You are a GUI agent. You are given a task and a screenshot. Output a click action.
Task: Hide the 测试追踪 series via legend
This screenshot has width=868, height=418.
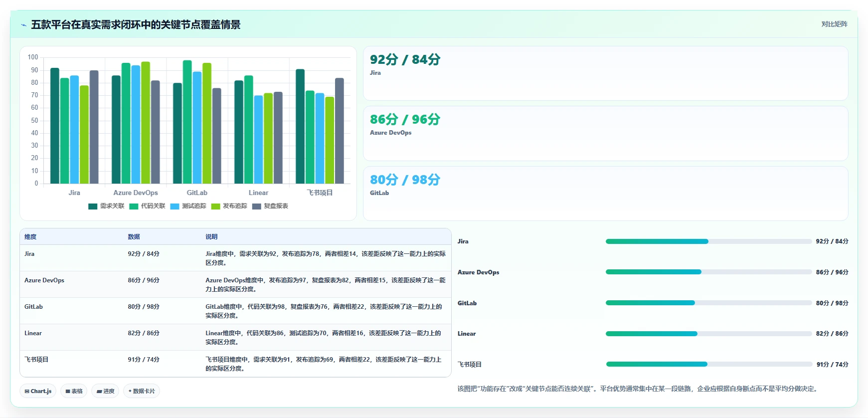point(188,206)
